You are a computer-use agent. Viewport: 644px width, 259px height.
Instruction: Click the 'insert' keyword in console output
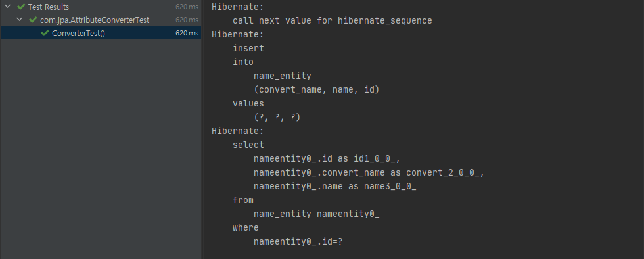tap(248, 48)
